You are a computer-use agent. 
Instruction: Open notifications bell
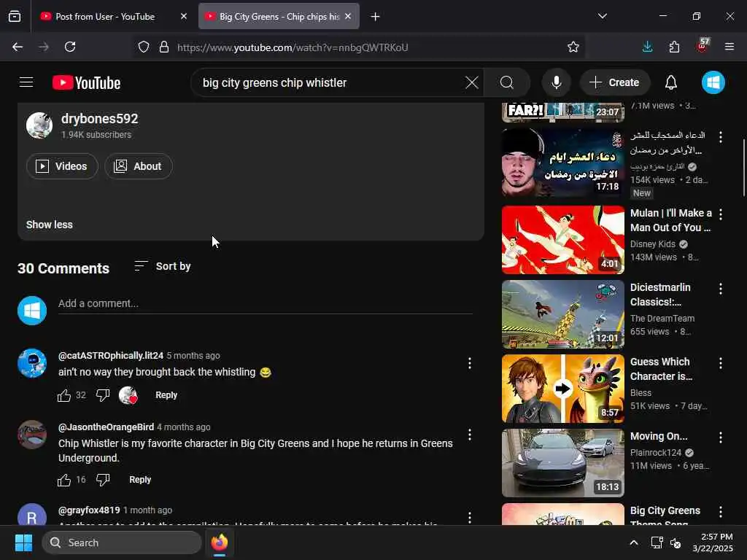pyautogui.click(x=671, y=82)
